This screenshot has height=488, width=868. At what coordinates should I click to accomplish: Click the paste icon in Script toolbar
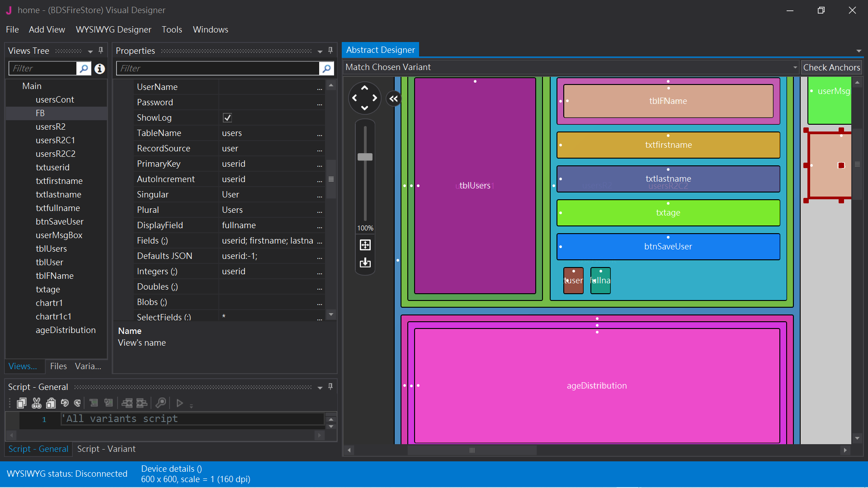(x=51, y=403)
